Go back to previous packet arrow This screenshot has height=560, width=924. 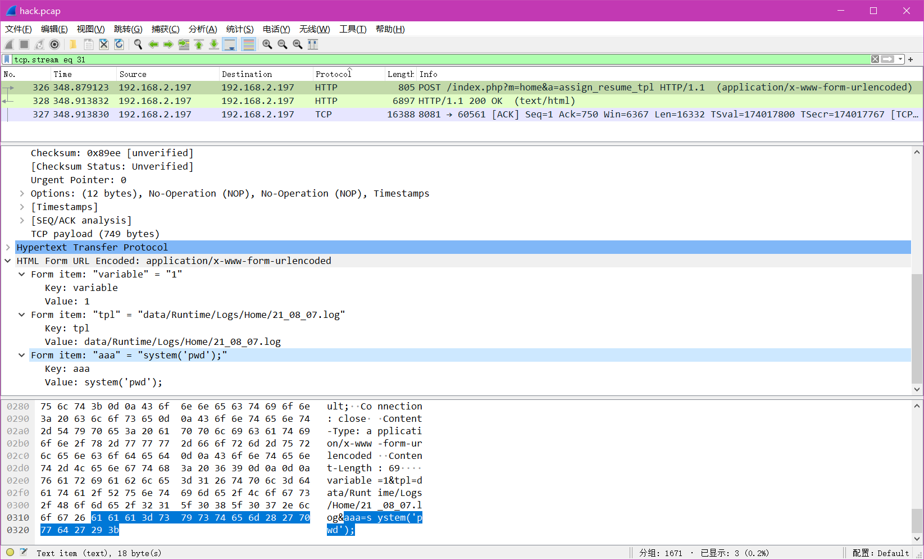(153, 44)
